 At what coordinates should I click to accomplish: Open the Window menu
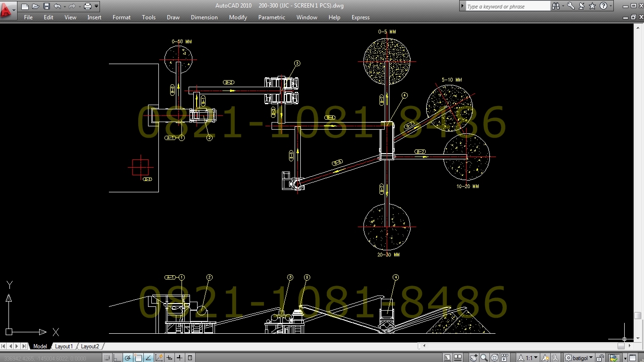(x=307, y=17)
